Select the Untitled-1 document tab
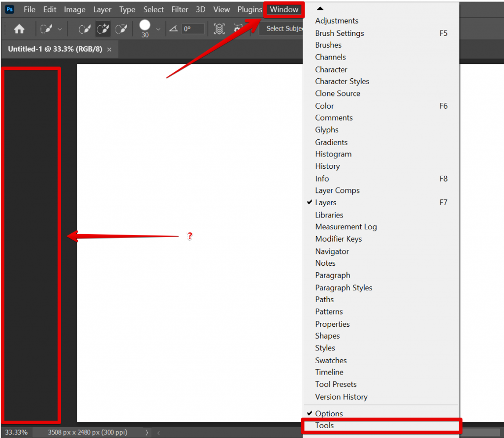504x438 pixels. (x=54, y=49)
